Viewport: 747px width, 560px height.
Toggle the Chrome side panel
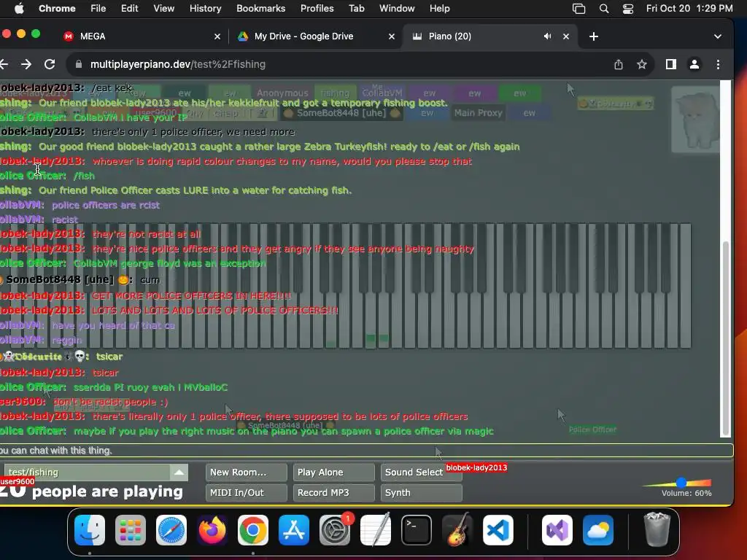(671, 64)
